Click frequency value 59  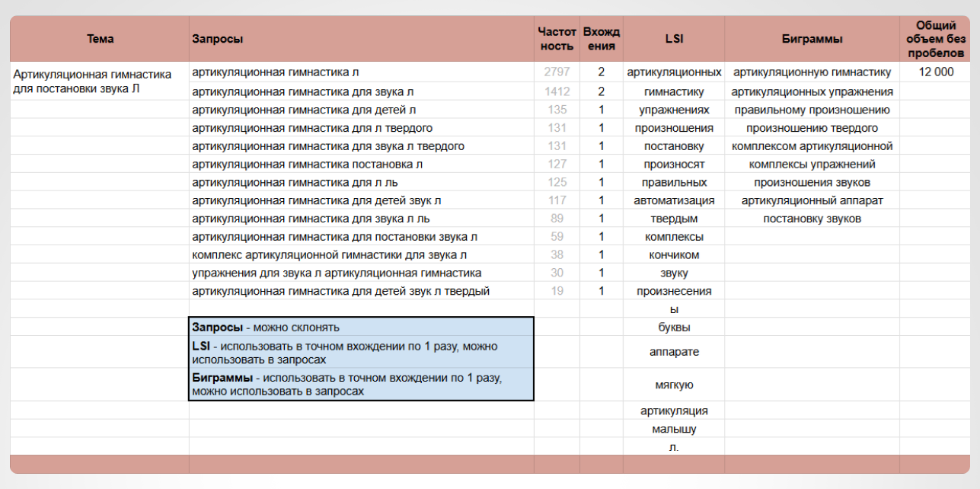click(x=557, y=237)
